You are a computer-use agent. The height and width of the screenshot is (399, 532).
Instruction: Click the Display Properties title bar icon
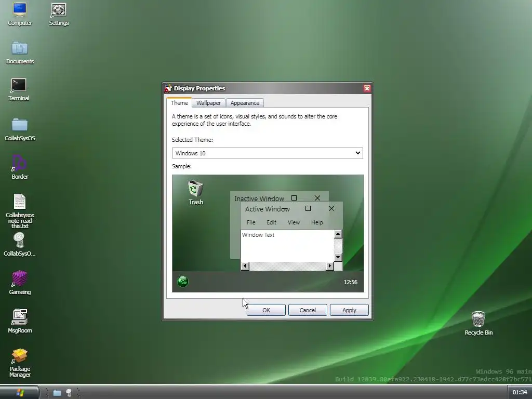[168, 88]
